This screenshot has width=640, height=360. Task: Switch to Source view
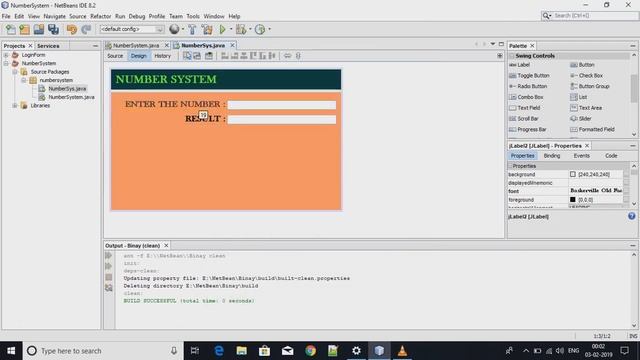click(115, 56)
